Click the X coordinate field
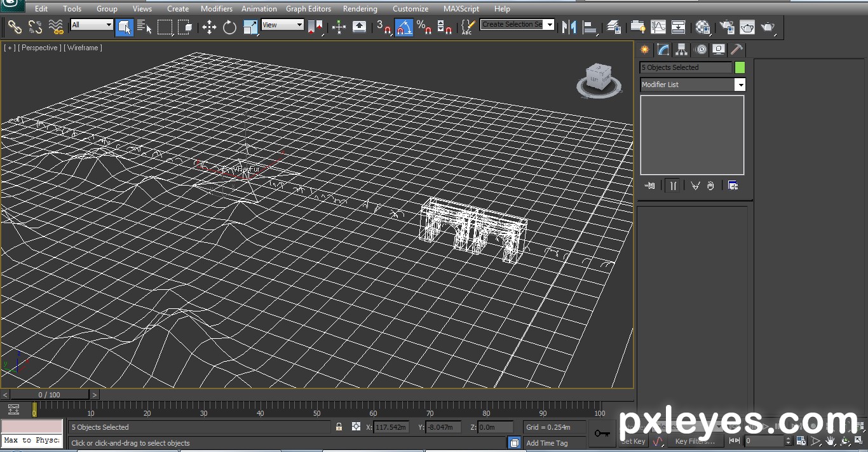 [391, 427]
